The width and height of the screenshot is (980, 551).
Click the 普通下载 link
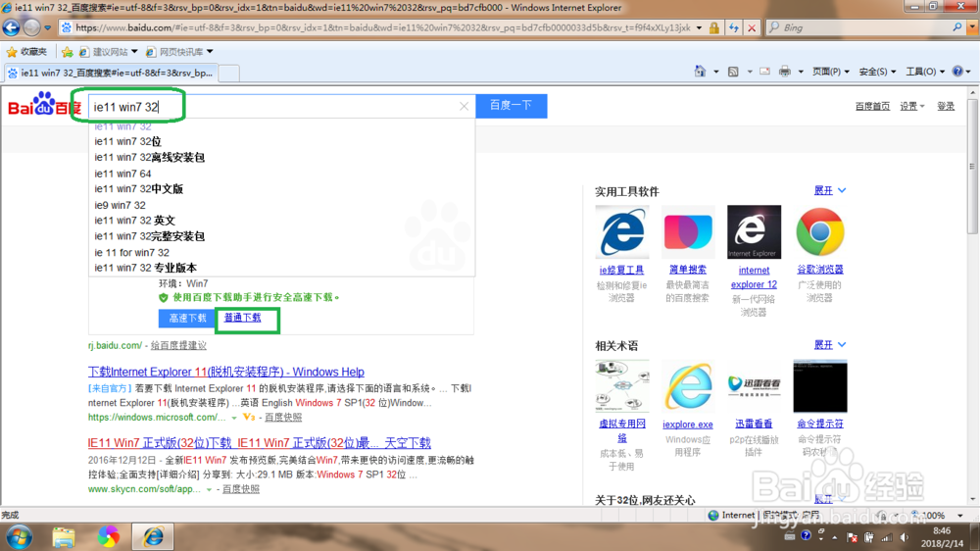tap(242, 318)
